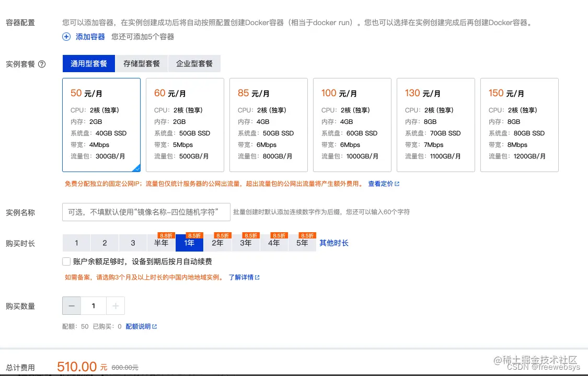Select 3 months purchase duration
The height and width of the screenshot is (376, 588).
(x=133, y=243)
